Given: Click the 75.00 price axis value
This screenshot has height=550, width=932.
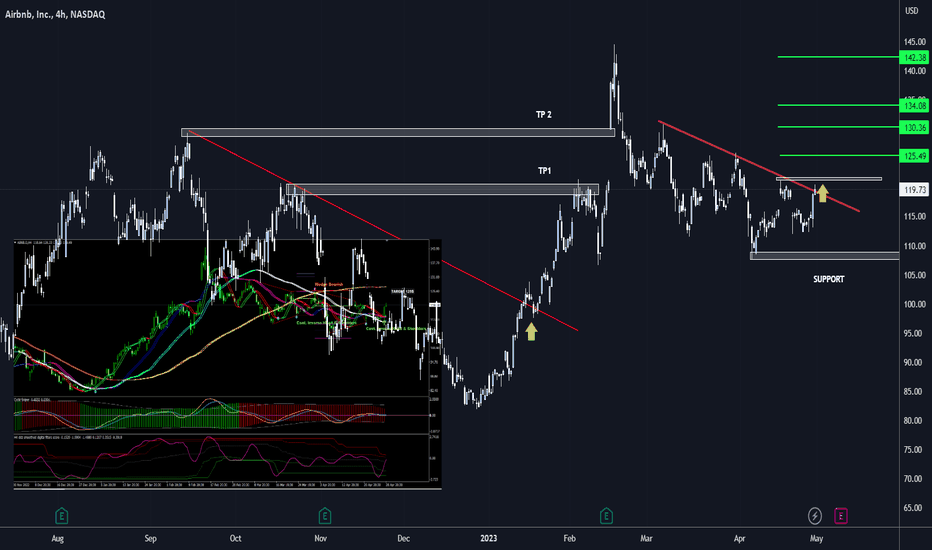Looking at the screenshot, I should pos(915,450).
